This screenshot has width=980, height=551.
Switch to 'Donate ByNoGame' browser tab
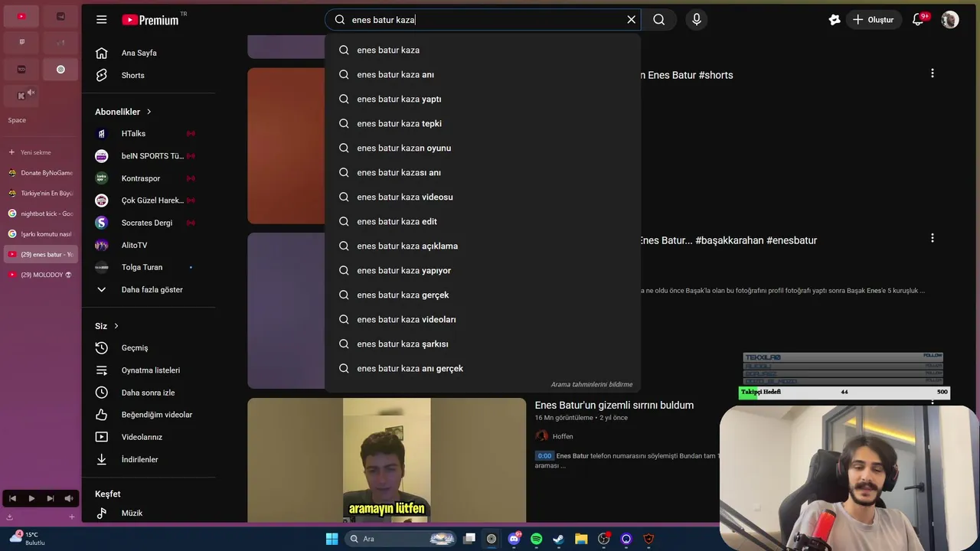(41, 173)
